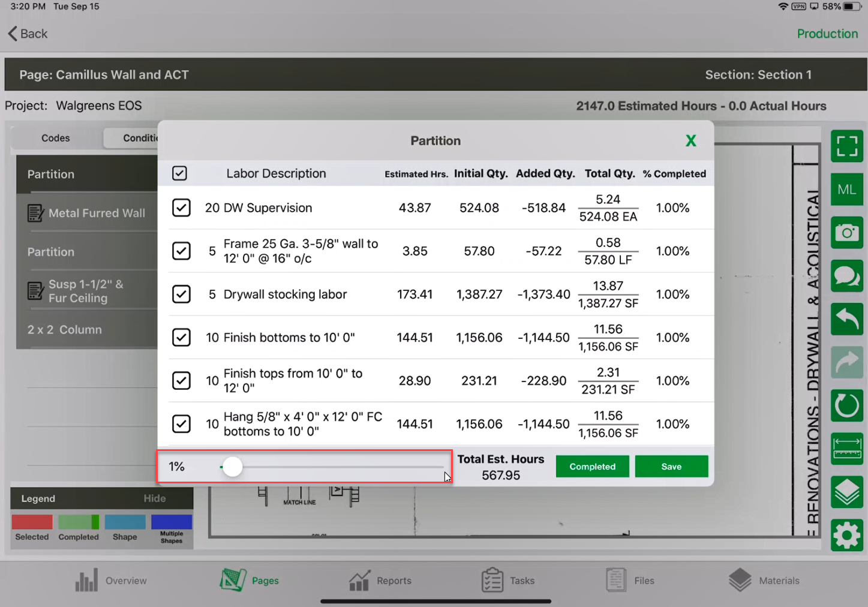Click the Save button
Viewport: 868px width, 607px height.
[x=671, y=467]
